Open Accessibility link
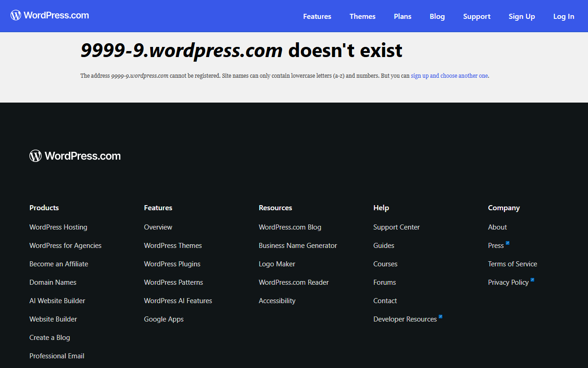 (277, 301)
